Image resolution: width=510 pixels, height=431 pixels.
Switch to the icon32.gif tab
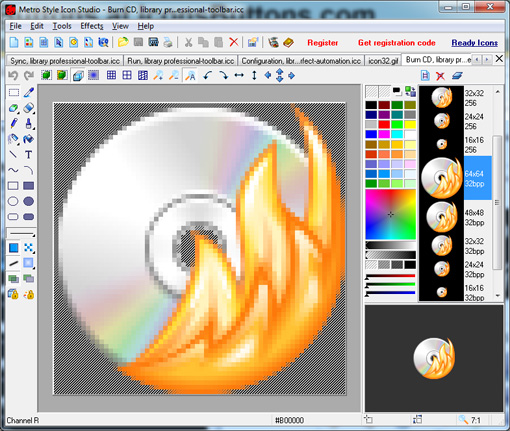point(383,61)
